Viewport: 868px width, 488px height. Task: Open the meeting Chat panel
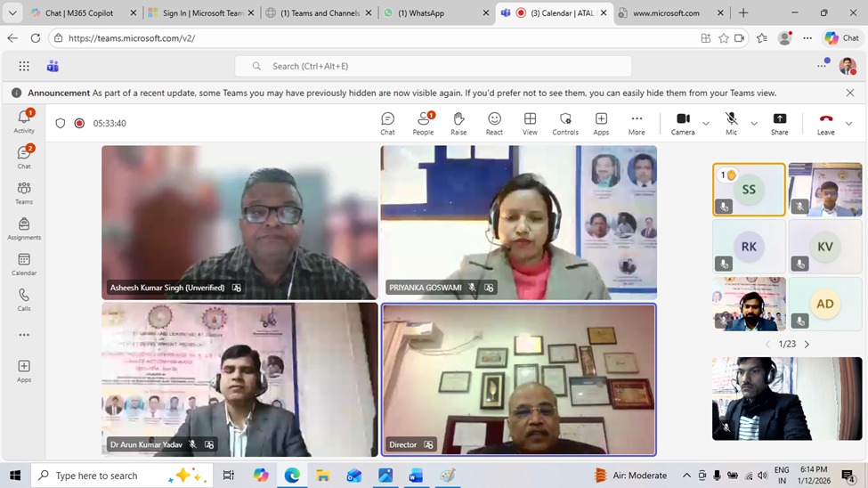(387, 123)
